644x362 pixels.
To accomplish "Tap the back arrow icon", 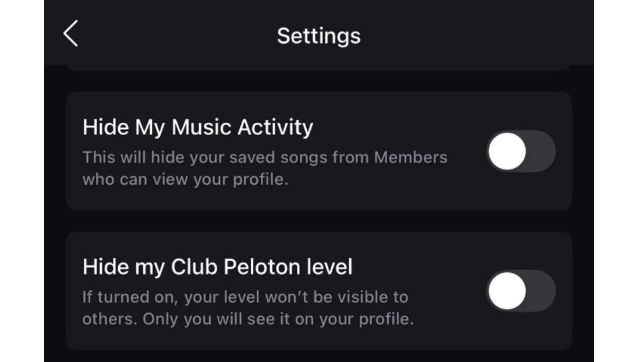I will 71,34.
